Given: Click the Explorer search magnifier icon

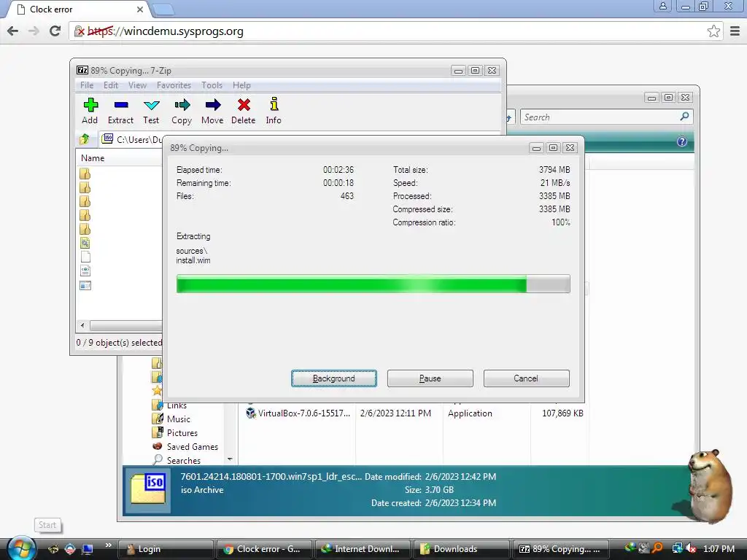Looking at the screenshot, I should pyautogui.click(x=684, y=117).
